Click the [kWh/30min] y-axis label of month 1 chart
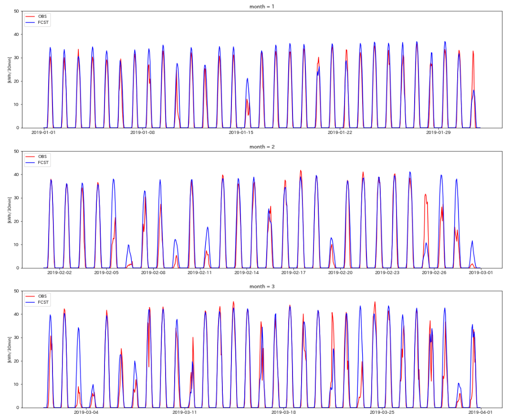 (x=10, y=70)
